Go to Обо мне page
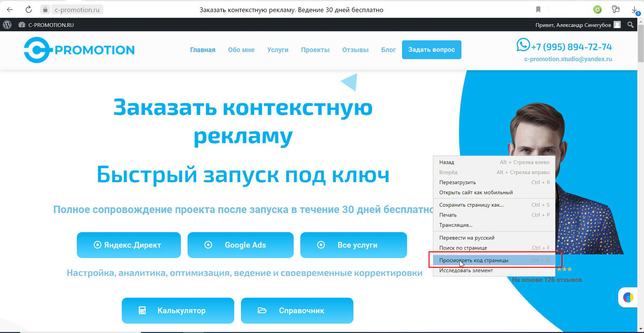Screen dimensions: 644x333 [241, 50]
